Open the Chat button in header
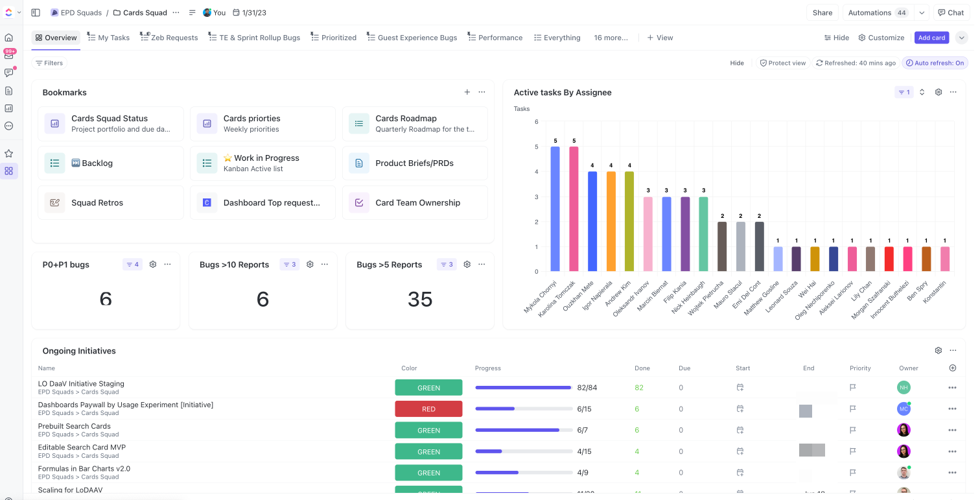980x500 pixels. click(x=951, y=12)
